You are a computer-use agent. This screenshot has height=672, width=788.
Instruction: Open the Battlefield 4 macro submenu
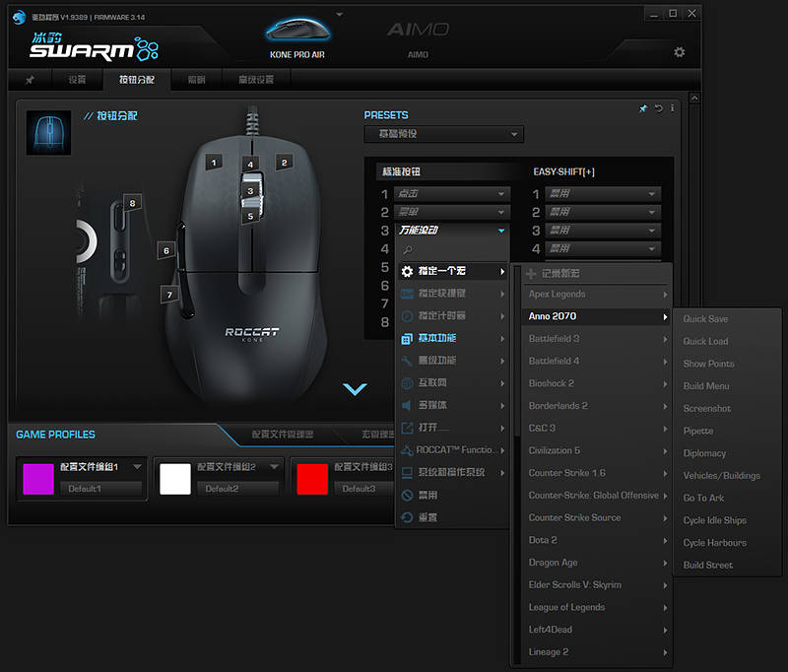pyautogui.click(x=596, y=361)
